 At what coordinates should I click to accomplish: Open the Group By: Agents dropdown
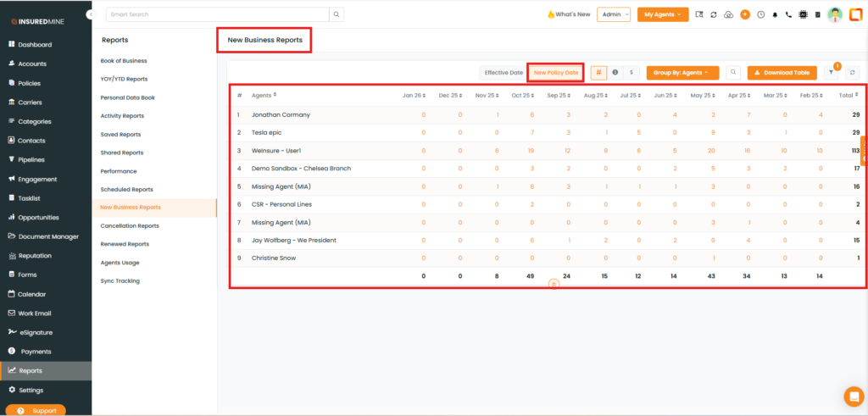click(x=681, y=73)
